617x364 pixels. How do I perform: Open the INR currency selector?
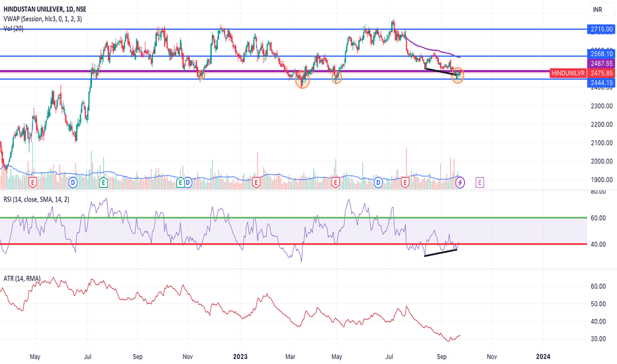(597, 9)
